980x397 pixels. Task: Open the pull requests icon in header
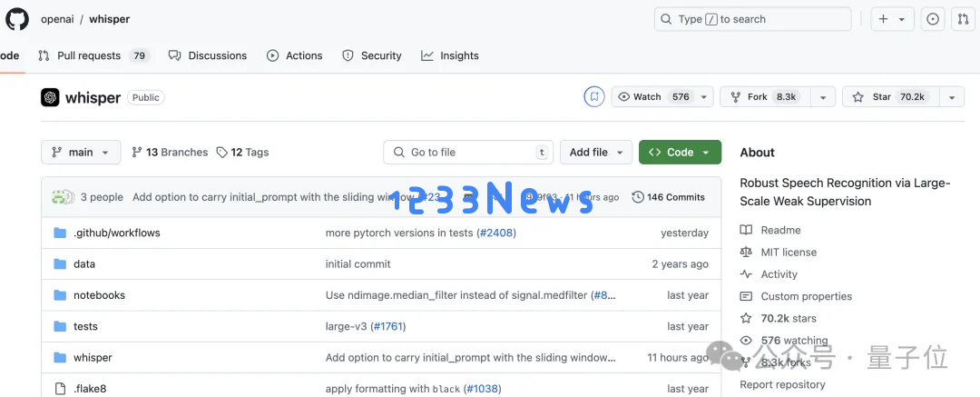pyautogui.click(x=963, y=19)
